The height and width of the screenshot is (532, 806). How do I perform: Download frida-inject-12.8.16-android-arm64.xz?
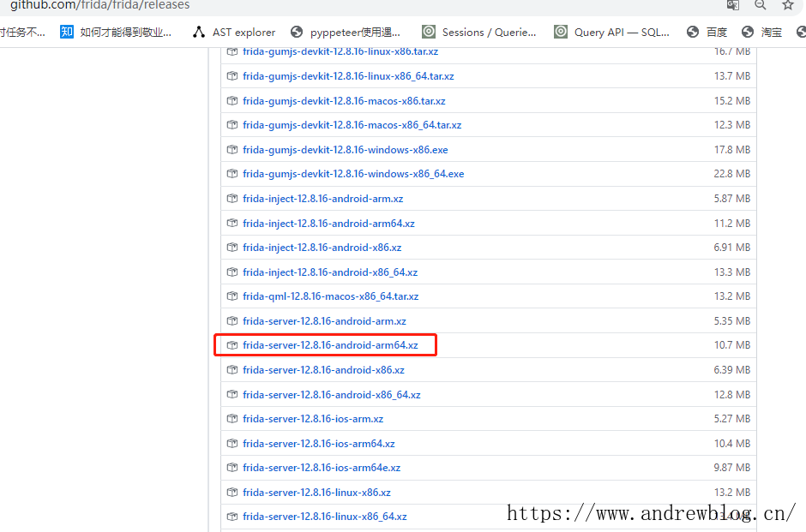pyautogui.click(x=328, y=224)
